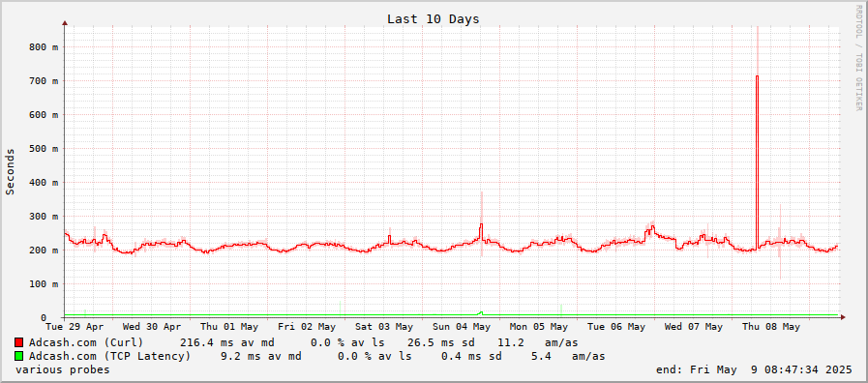Click the 'Wed 07 May' x-axis date label

click(694, 327)
